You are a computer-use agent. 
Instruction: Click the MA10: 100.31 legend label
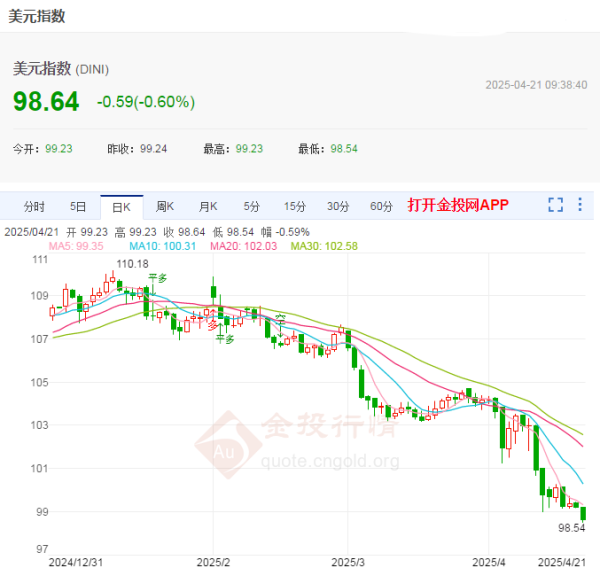click(x=163, y=246)
